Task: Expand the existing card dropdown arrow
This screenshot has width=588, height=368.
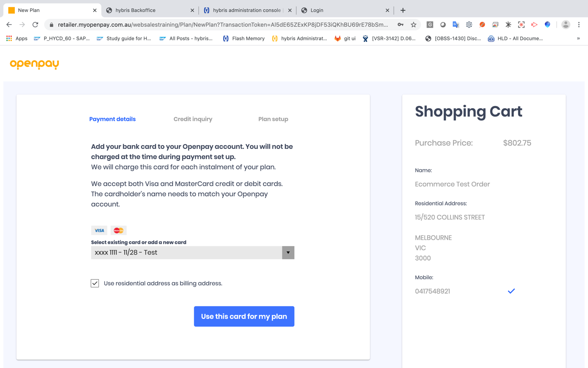Action: [288, 253]
